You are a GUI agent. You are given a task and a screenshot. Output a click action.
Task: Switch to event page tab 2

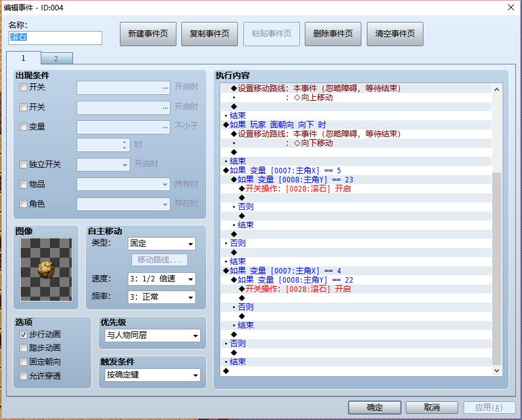pos(56,59)
